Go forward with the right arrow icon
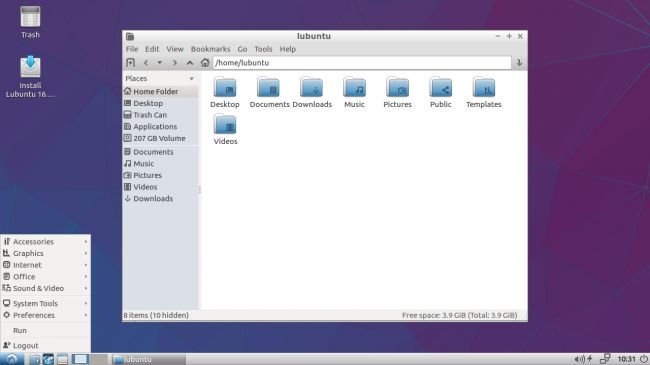 (175, 63)
